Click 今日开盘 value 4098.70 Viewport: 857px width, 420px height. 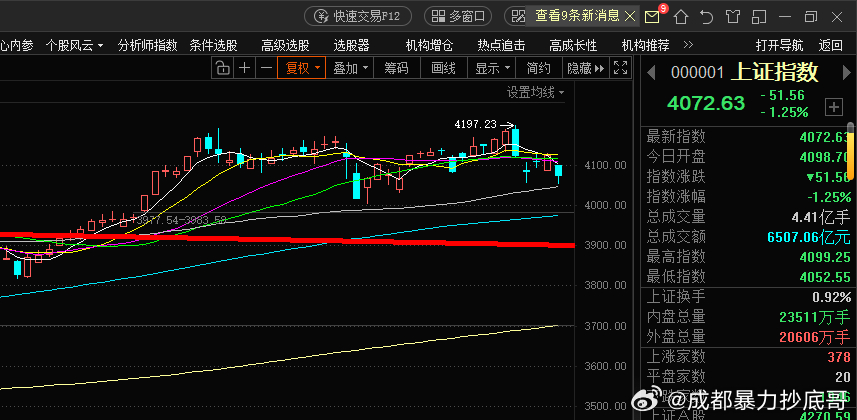pos(824,157)
